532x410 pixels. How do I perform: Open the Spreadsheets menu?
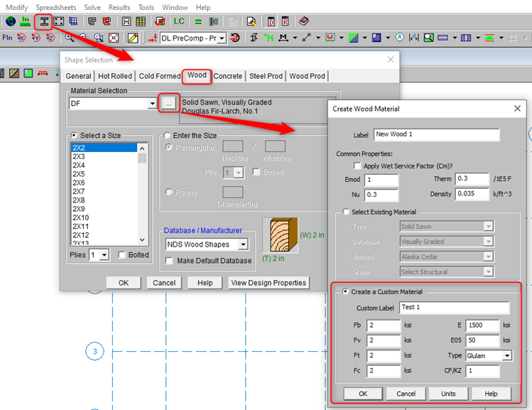pyautogui.click(x=55, y=7)
